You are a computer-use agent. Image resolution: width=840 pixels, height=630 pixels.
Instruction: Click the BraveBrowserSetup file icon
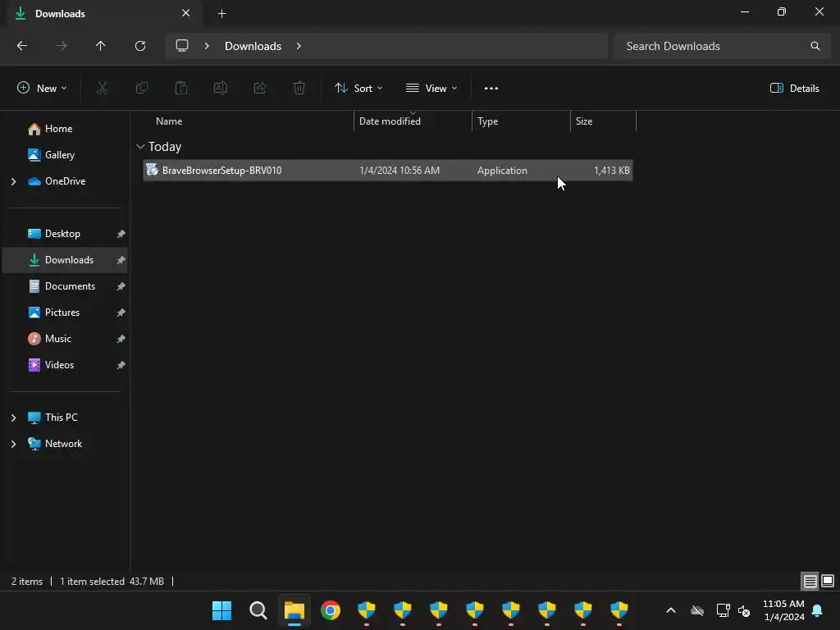point(152,171)
